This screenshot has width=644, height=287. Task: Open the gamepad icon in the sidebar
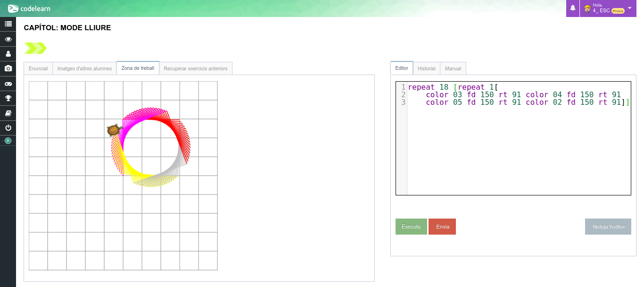(x=8, y=84)
